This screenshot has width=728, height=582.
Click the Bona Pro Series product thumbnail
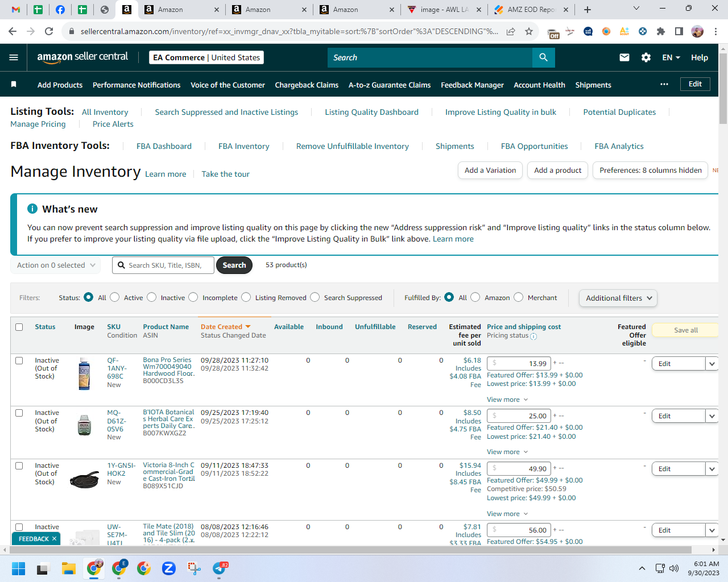pyautogui.click(x=84, y=375)
